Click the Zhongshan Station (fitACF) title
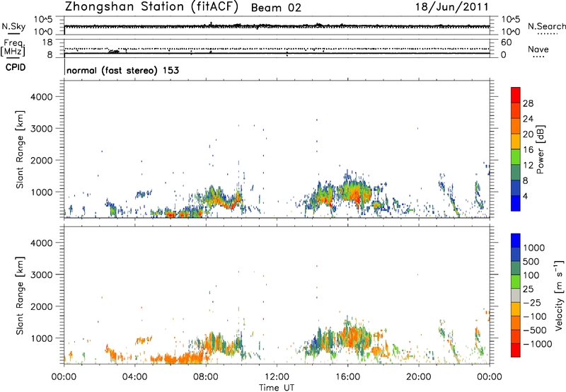 click(151, 7)
